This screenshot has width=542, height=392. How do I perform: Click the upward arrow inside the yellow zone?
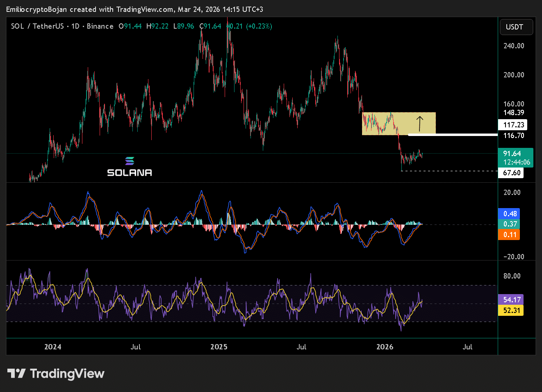pos(420,123)
